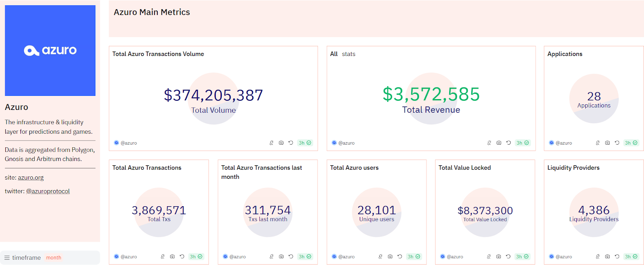
Task: Click the 3h badge on Total Value Locked card
Action: (x=522, y=257)
